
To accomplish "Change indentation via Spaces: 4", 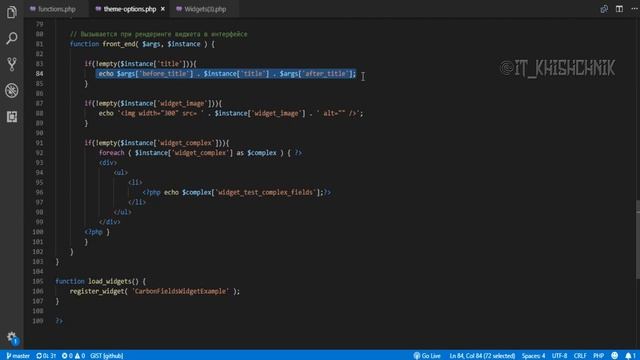I will pyautogui.click(x=533, y=356).
